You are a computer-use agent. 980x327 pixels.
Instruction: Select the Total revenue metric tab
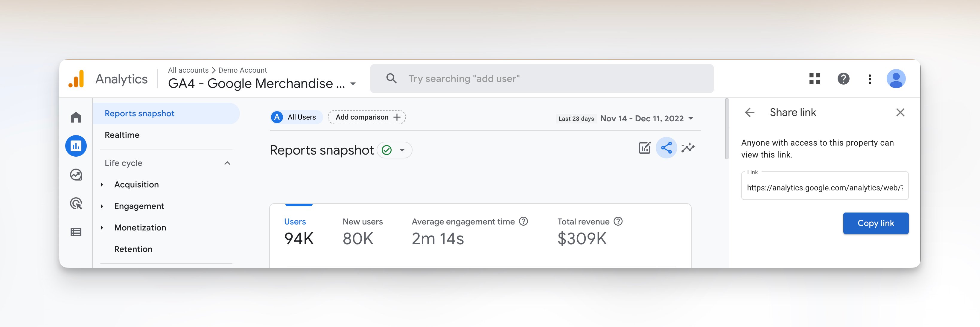tap(590, 232)
